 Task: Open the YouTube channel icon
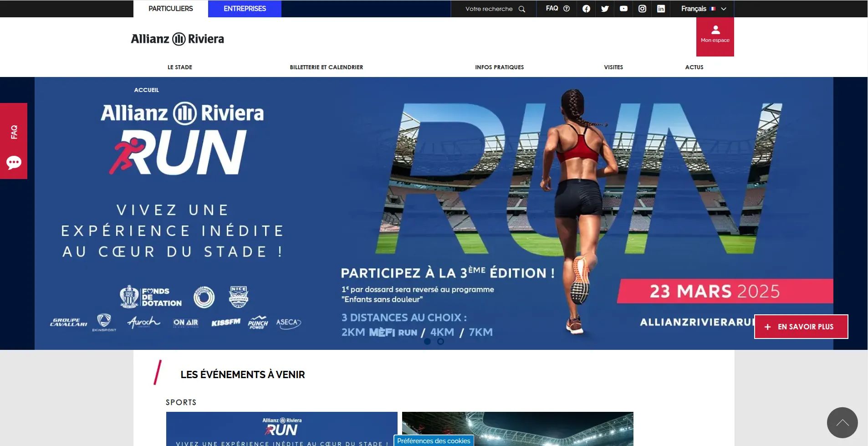pyautogui.click(x=623, y=9)
